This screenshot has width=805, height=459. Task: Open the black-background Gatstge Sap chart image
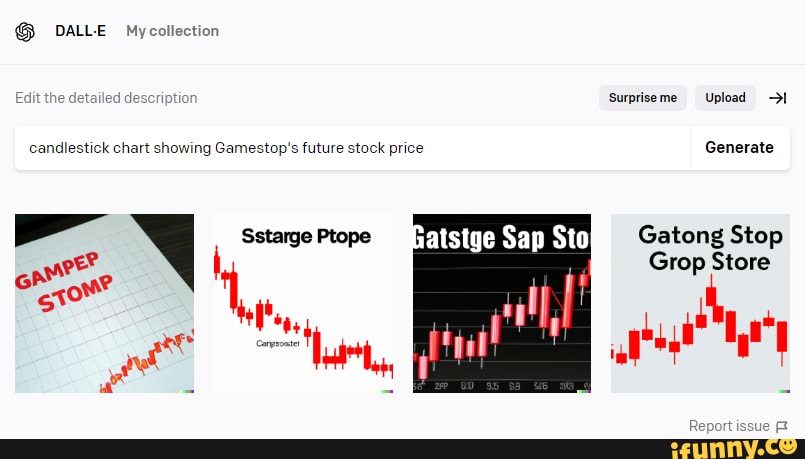(x=501, y=303)
